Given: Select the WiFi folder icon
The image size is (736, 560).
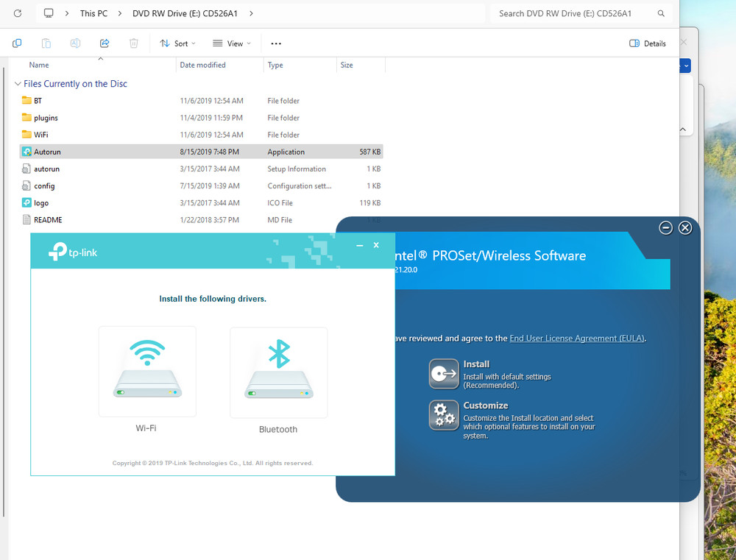Looking at the screenshot, I should (x=26, y=134).
